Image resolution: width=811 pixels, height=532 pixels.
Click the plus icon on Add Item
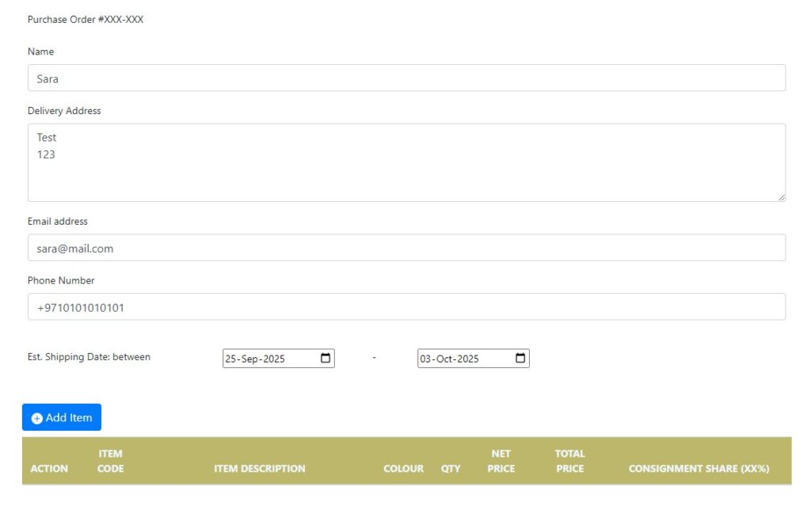coord(36,418)
